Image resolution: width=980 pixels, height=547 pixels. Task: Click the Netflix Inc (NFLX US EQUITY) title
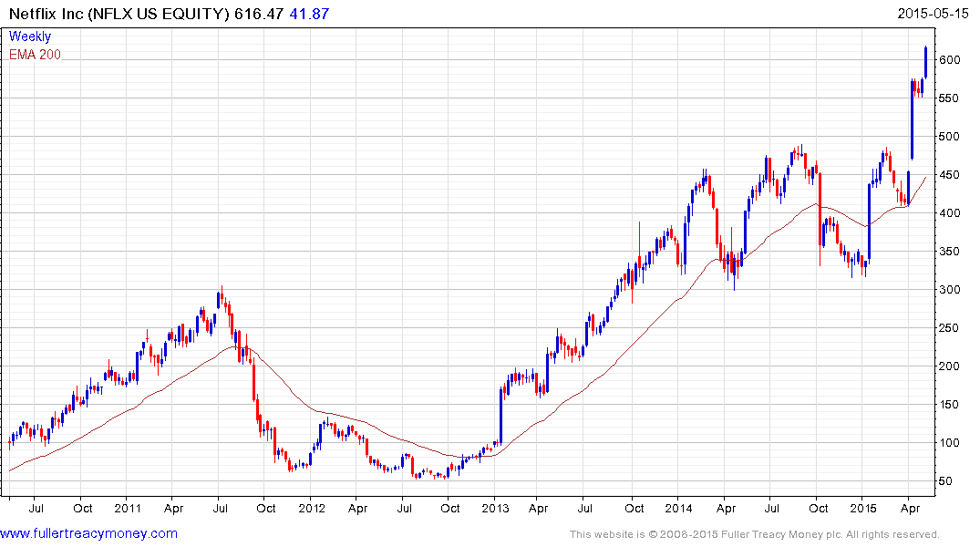pos(119,14)
